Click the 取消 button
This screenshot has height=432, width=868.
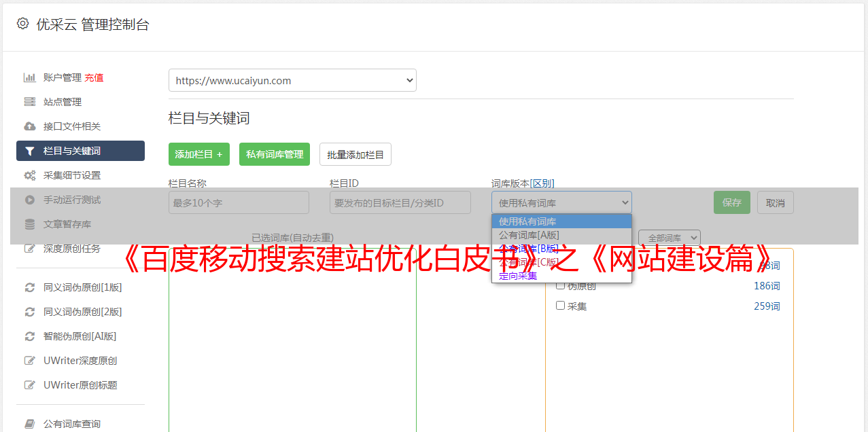click(776, 202)
